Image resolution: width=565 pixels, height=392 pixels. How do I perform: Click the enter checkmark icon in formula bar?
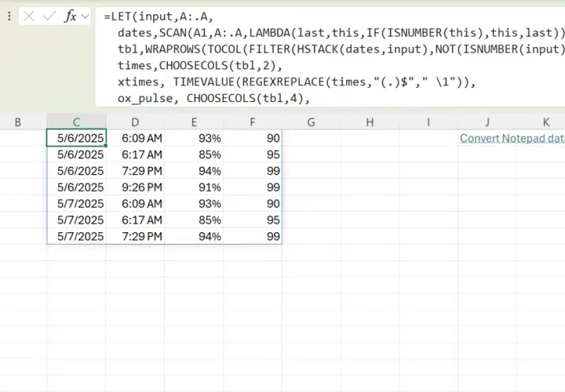click(49, 16)
